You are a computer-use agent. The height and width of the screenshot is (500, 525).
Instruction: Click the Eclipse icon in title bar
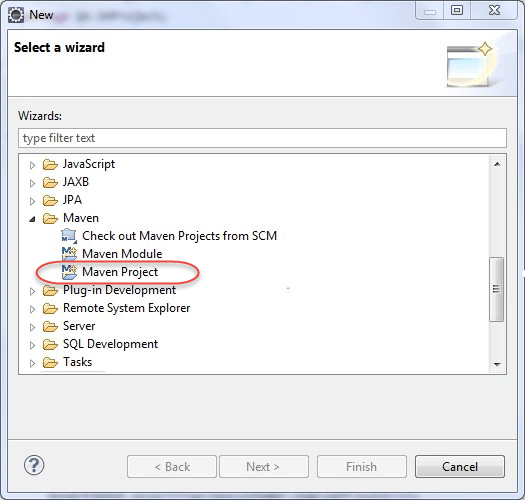(16, 15)
